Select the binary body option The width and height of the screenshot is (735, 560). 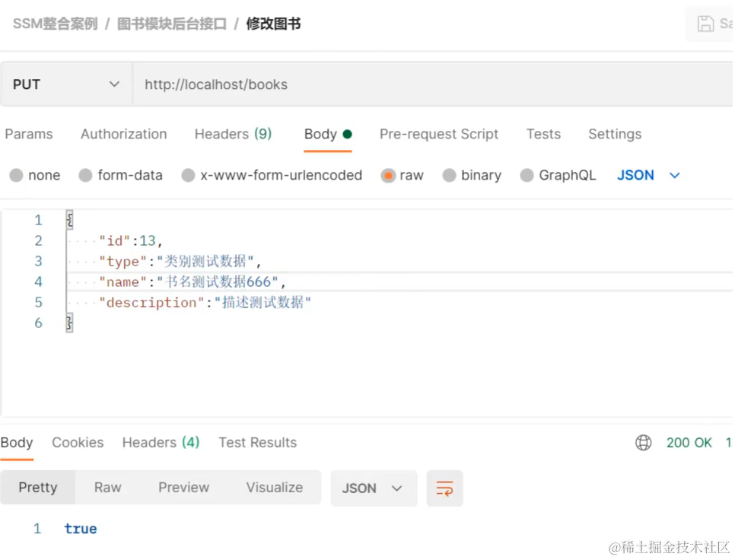point(449,175)
